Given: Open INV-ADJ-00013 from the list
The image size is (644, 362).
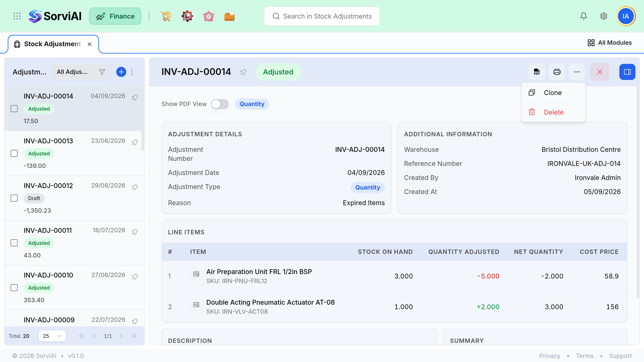Looking at the screenshot, I should pos(74,153).
